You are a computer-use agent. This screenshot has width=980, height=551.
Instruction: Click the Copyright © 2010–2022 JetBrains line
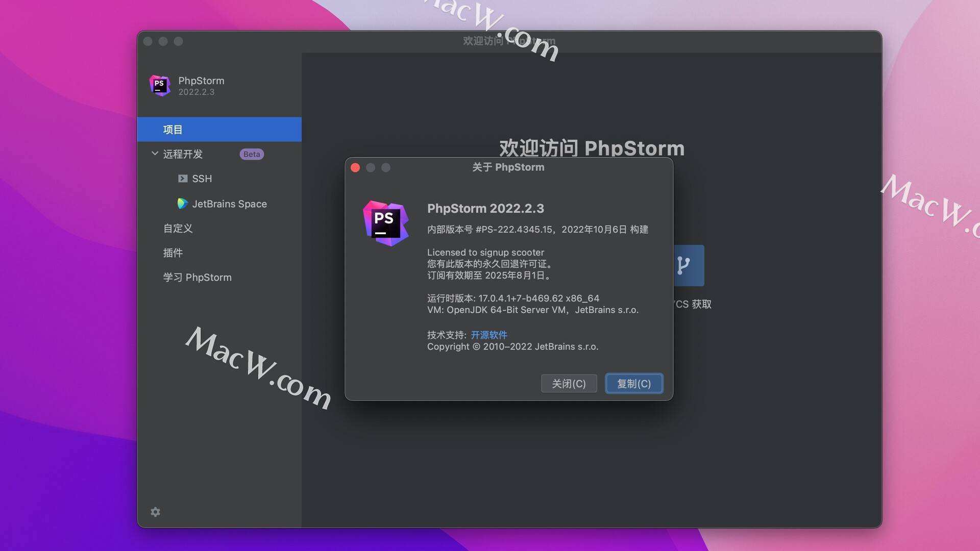[512, 346]
